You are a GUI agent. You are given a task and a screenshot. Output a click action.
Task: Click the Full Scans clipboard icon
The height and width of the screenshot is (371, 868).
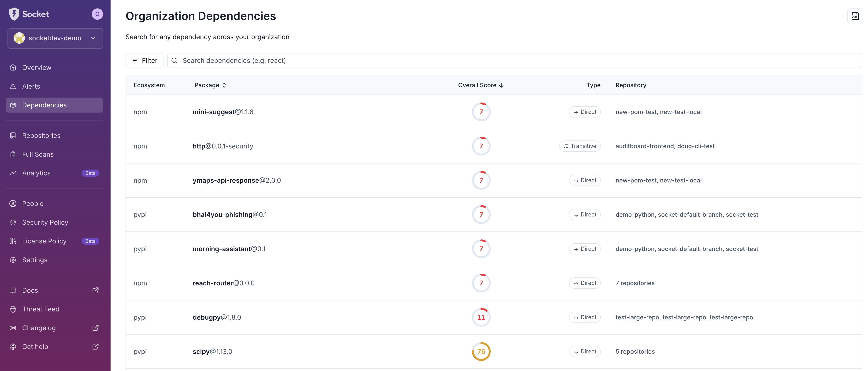point(13,154)
